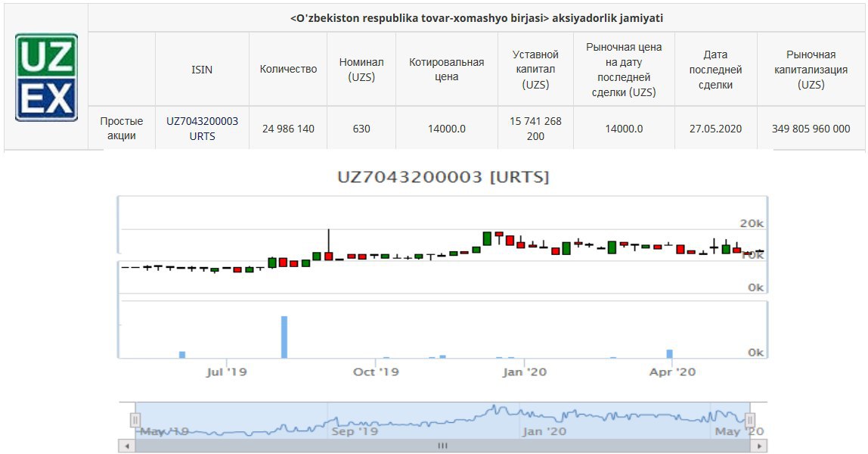Click the 20k price axis label

coord(752,223)
